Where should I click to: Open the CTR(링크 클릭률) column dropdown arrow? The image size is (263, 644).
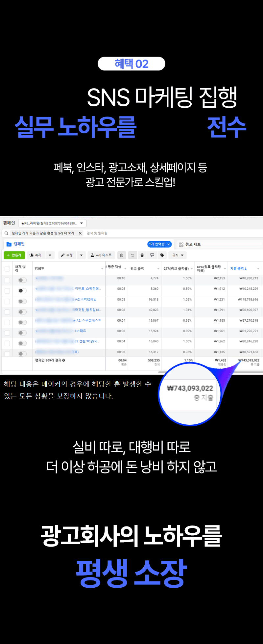point(192,269)
